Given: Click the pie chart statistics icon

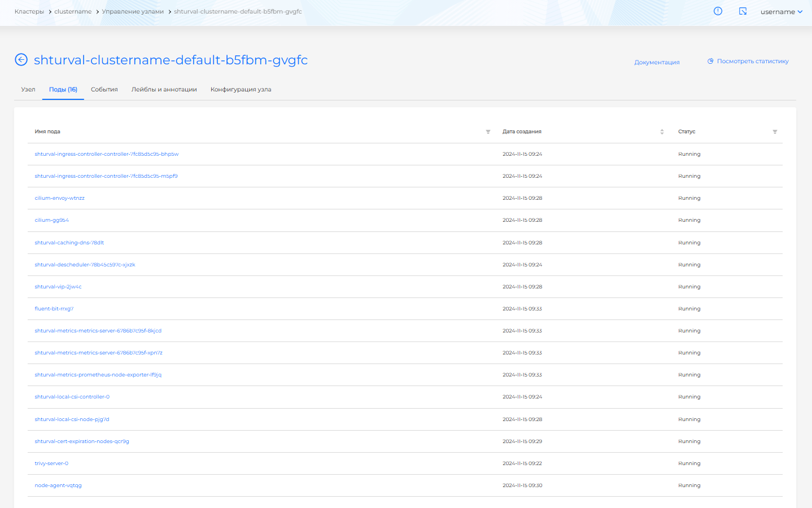Looking at the screenshot, I should [x=710, y=62].
